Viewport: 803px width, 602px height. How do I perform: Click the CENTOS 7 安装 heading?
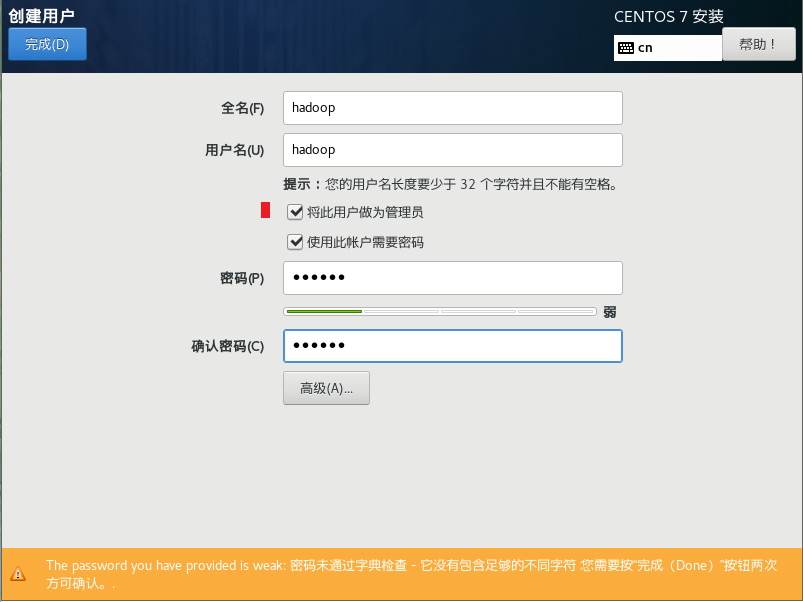669,16
